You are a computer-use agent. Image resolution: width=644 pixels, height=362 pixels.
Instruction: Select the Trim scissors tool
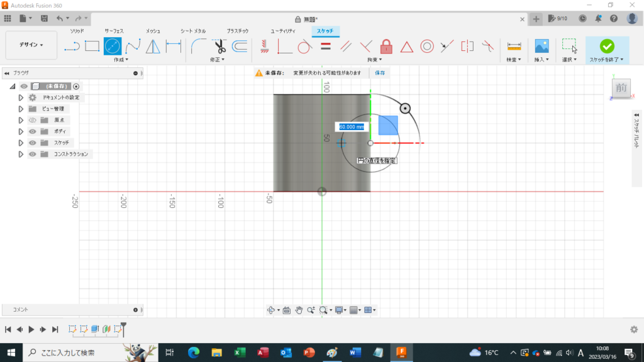click(219, 47)
